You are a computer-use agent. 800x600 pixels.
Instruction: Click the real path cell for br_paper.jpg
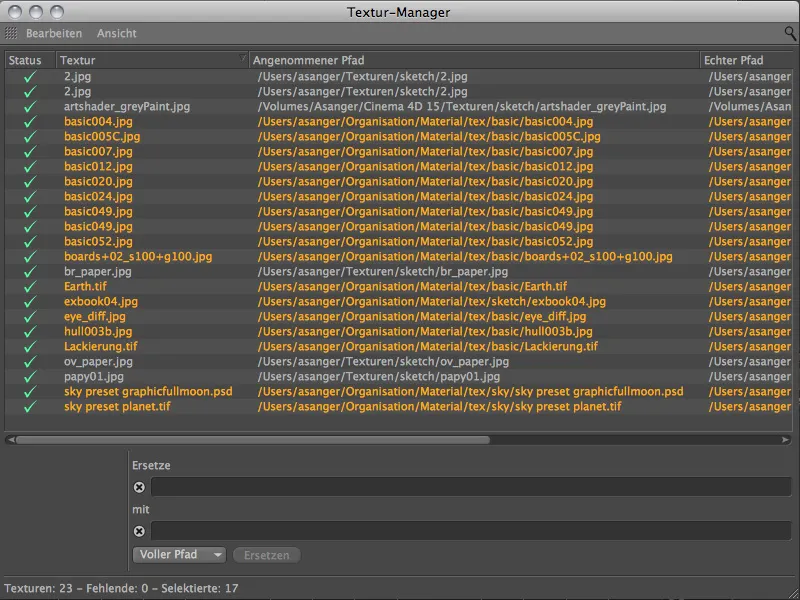pos(749,271)
